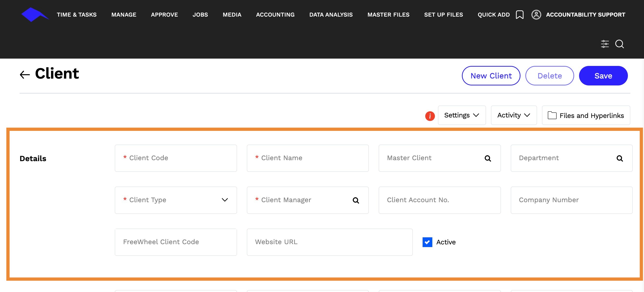
Task: Click the Client page title
Action: (57, 73)
